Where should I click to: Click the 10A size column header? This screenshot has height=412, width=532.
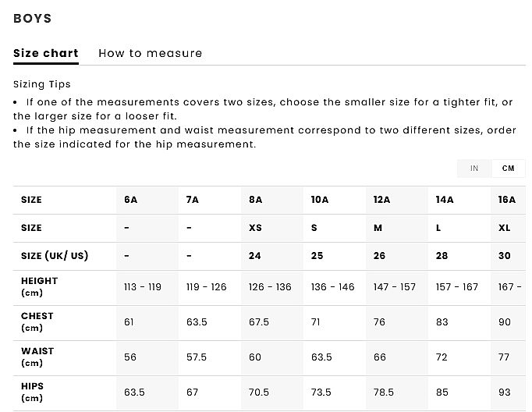(320, 200)
